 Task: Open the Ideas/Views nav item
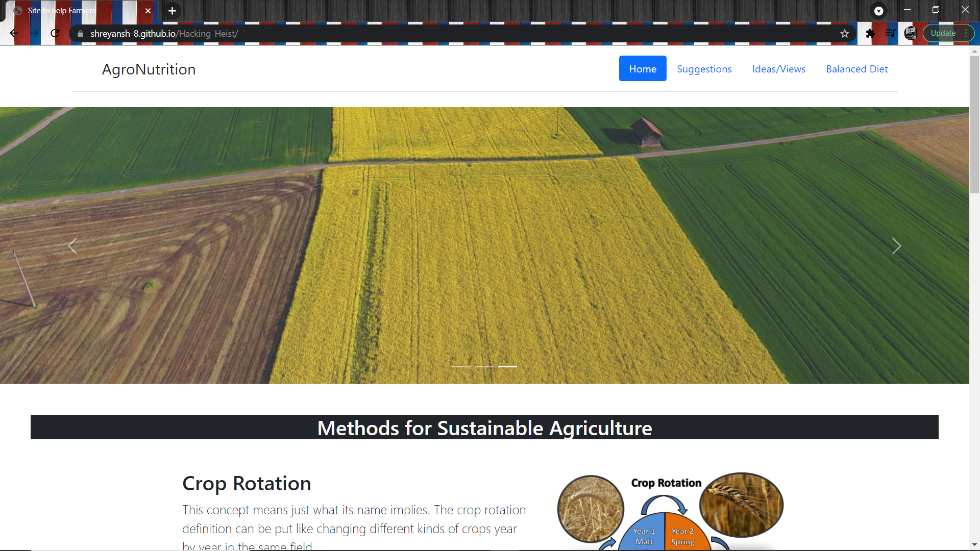coord(778,69)
